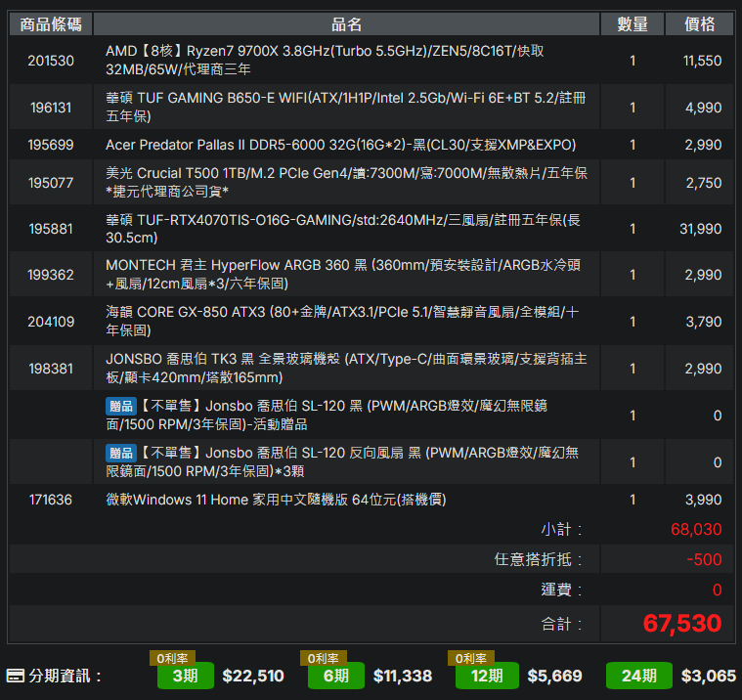Click the AMD Ryzen7 9700X product name
The width and height of the screenshot is (742, 700).
[325, 60]
